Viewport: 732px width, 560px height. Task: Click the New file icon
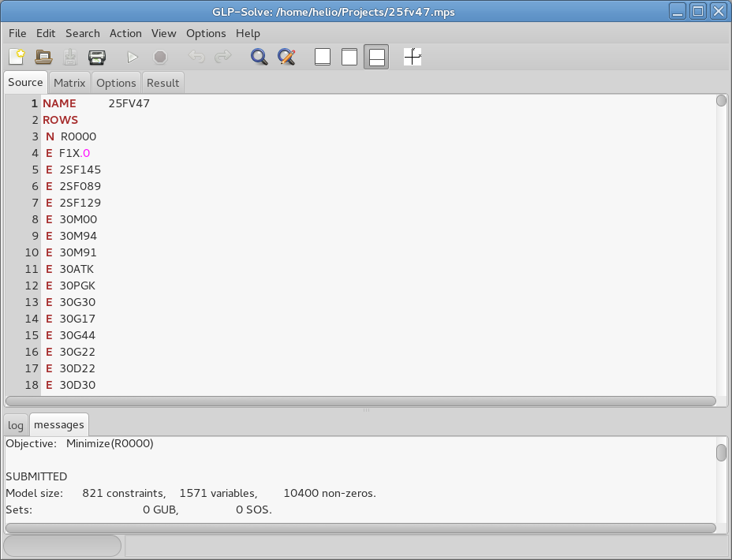[x=17, y=57]
